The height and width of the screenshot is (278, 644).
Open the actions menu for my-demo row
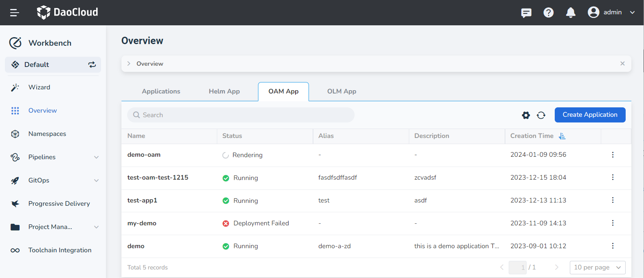click(612, 223)
